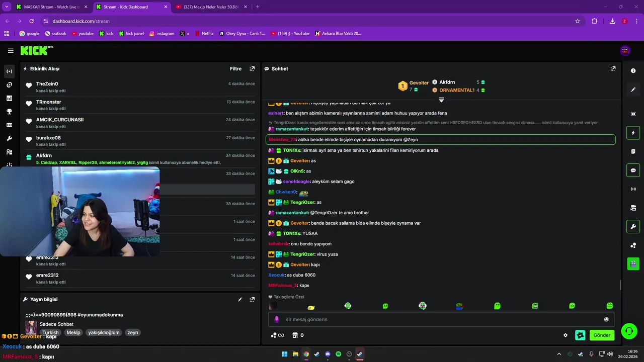Screen dimensions: 644x362
Task: Open a new browser tab
Action: [x=258, y=7]
